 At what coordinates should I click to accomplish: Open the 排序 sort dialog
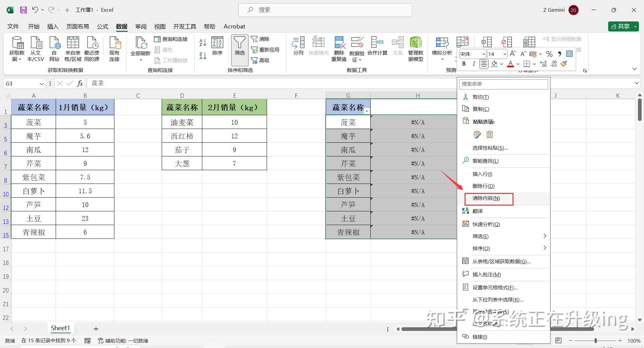(217, 46)
